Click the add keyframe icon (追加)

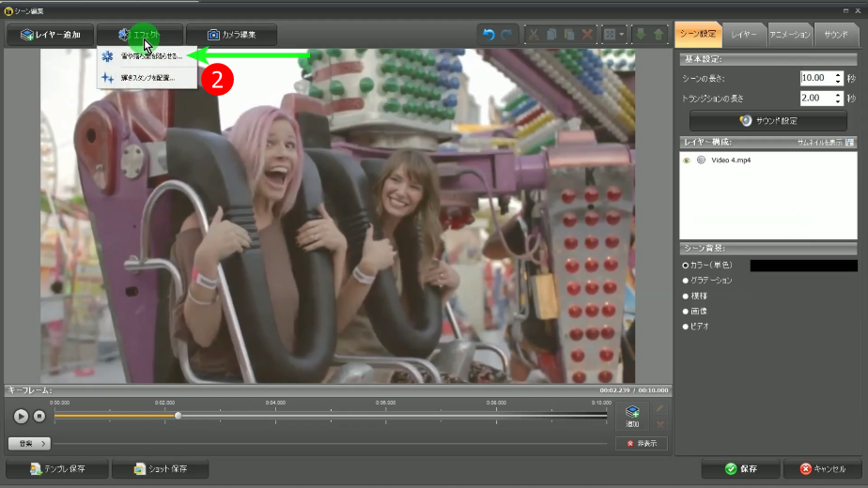tap(632, 416)
